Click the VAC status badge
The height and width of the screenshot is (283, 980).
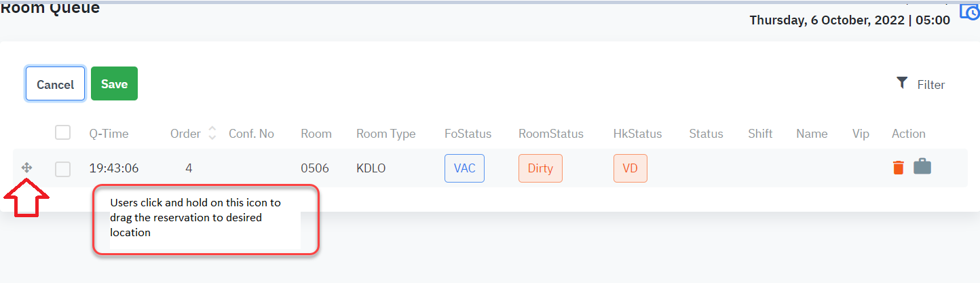(464, 168)
